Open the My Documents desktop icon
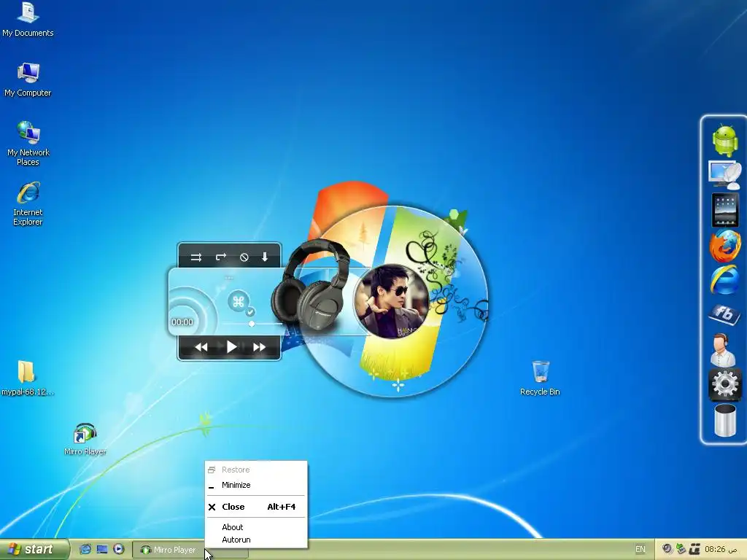 (28, 20)
